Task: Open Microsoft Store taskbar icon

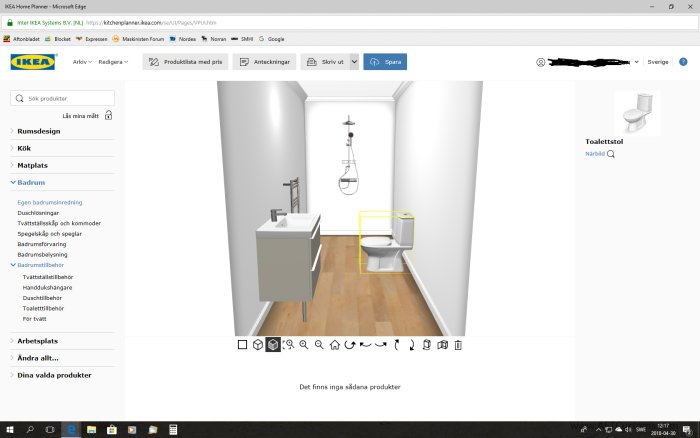Action: (x=112, y=430)
